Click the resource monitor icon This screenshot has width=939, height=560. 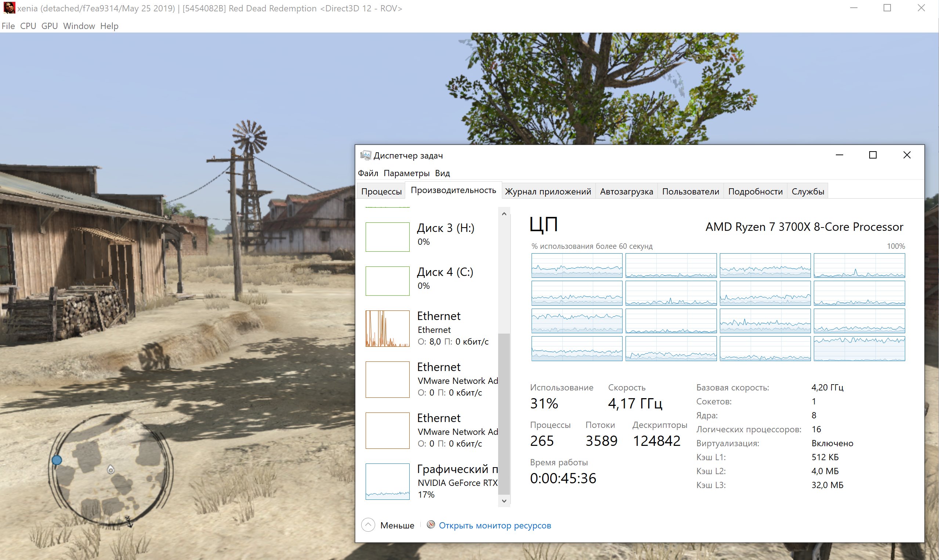pyautogui.click(x=431, y=524)
